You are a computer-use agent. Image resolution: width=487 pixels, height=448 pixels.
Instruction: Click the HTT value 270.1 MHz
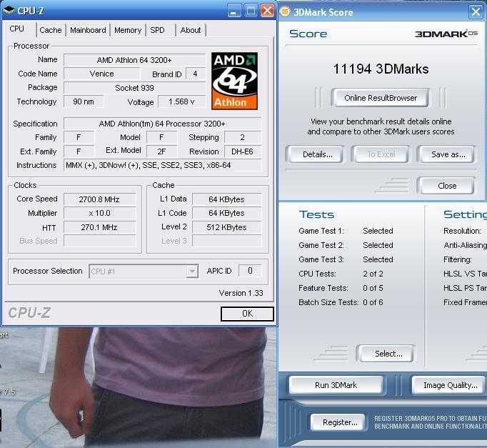point(99,227)
